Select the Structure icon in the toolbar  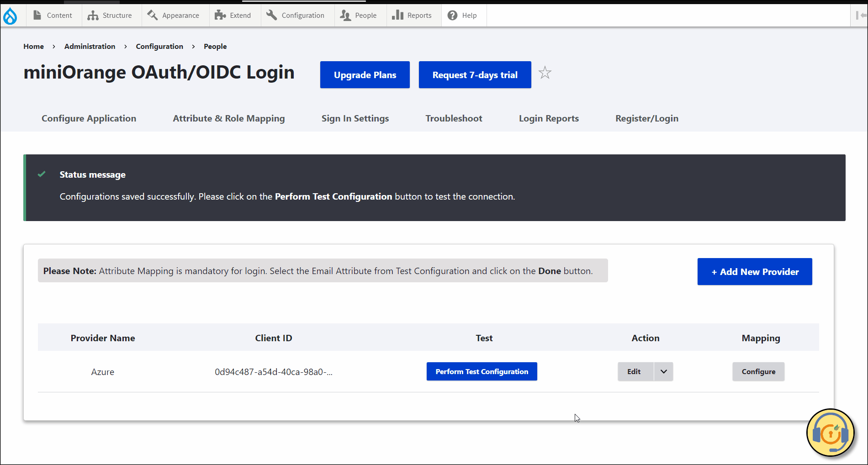[x=94, y=15]
